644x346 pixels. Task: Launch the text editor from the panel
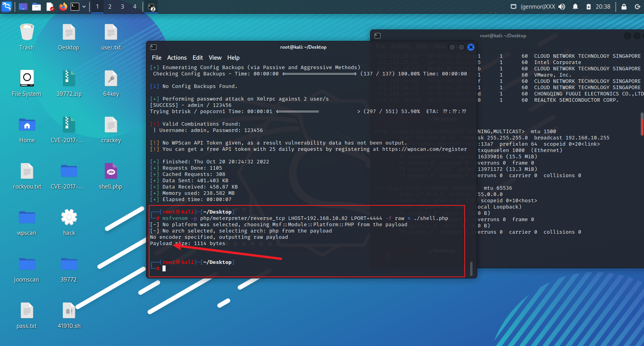click(x=50, y=7)
